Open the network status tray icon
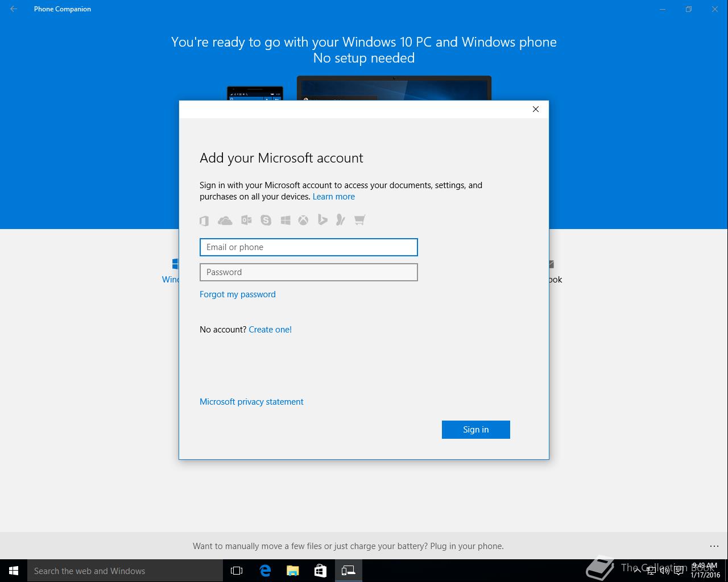The width and height of the screenshot is (728, 582). [651, 571]
